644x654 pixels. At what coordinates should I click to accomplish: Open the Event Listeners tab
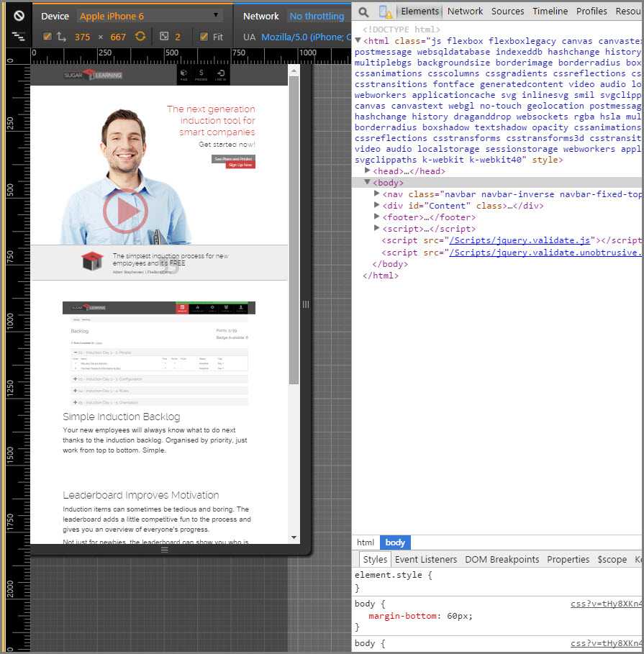click(426, 559)
